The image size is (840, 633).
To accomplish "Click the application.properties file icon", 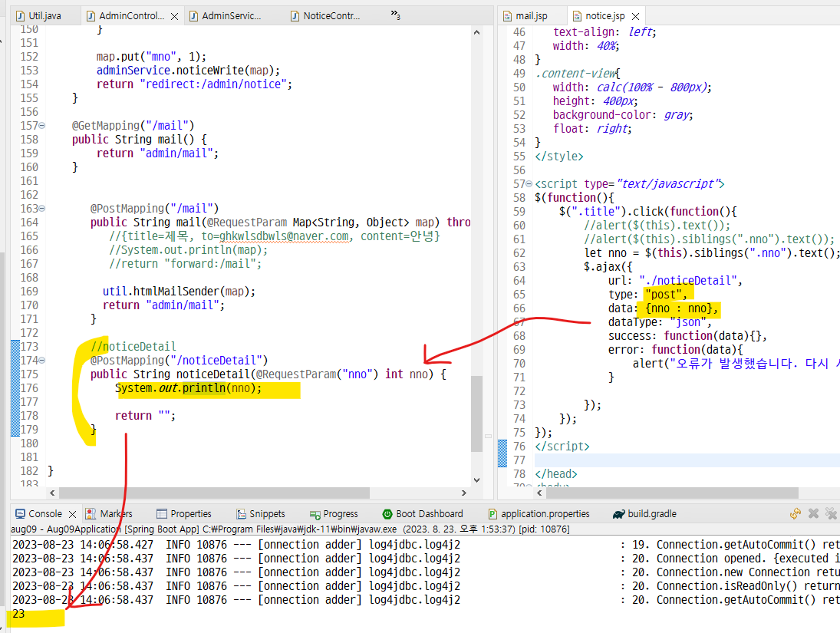I will pyautogui.click(x=492, y=514).
